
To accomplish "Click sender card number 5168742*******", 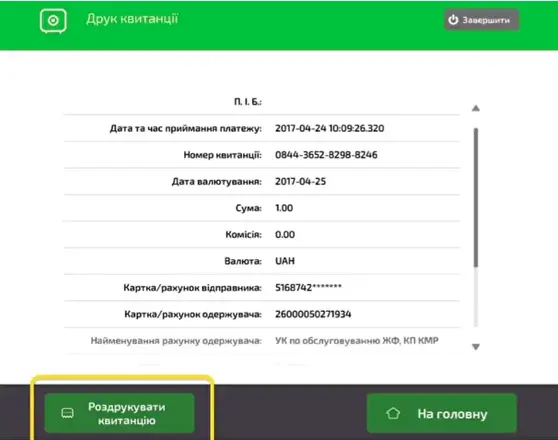I will click(x=308, y=287).
